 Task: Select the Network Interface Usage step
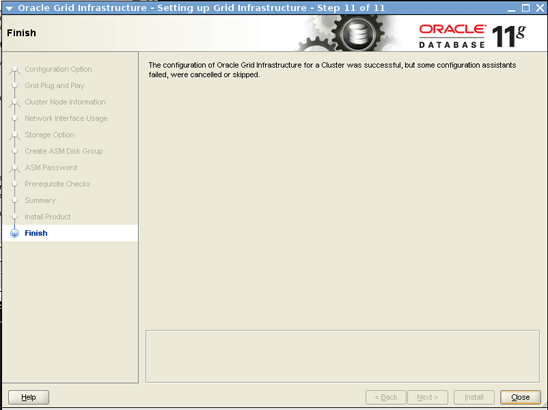[66, 118]
